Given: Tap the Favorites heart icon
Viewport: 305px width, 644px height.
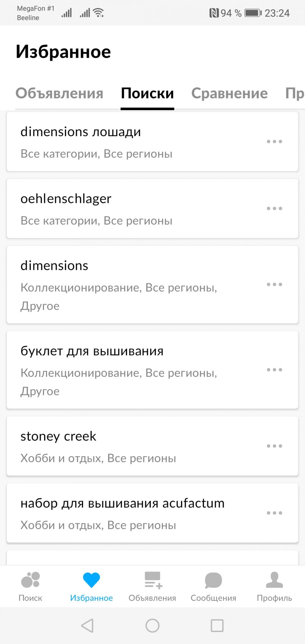Looking at the screenshot, I should [x=91, y=580].
